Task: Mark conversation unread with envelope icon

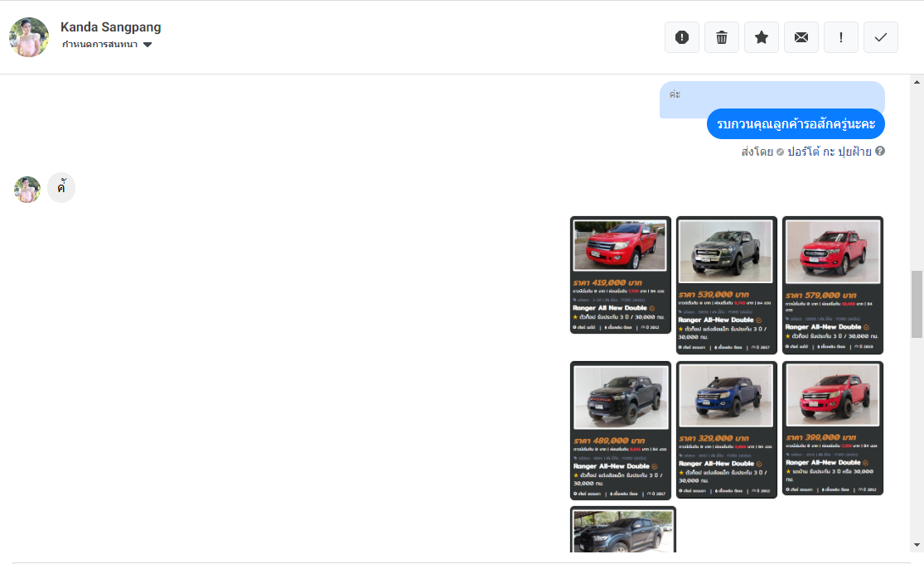Action: 801,37
